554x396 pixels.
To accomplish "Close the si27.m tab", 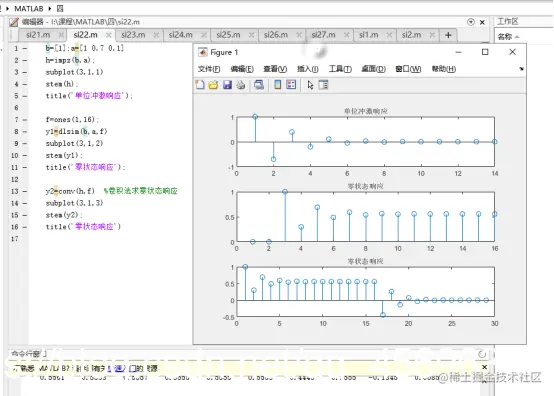I will (x=346, y=35).
